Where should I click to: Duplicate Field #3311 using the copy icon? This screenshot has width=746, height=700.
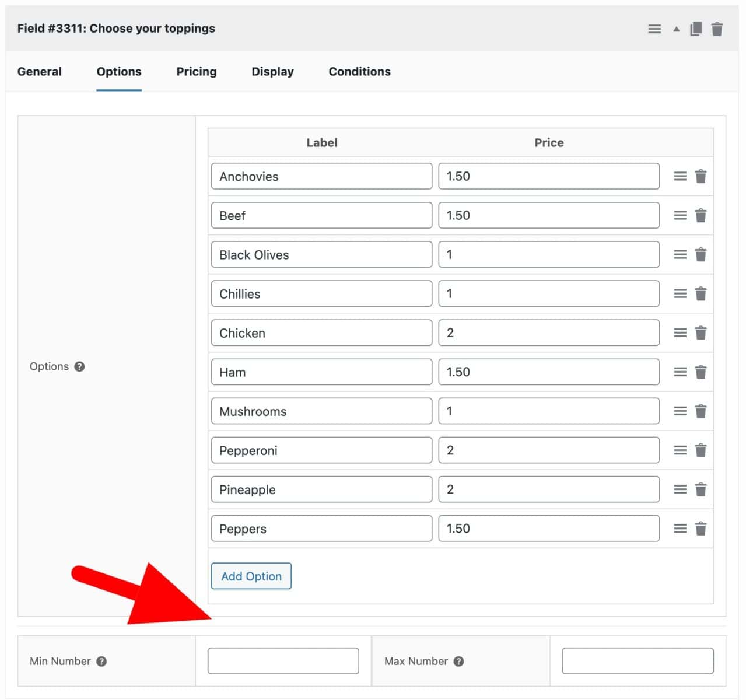coord(696,28)
